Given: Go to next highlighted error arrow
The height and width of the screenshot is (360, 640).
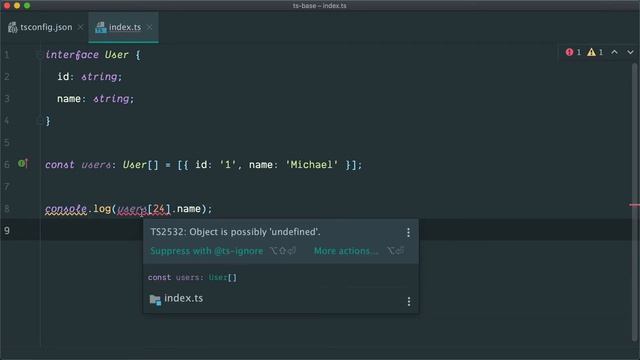Looking at the screenshot, I should click(630, 52).
